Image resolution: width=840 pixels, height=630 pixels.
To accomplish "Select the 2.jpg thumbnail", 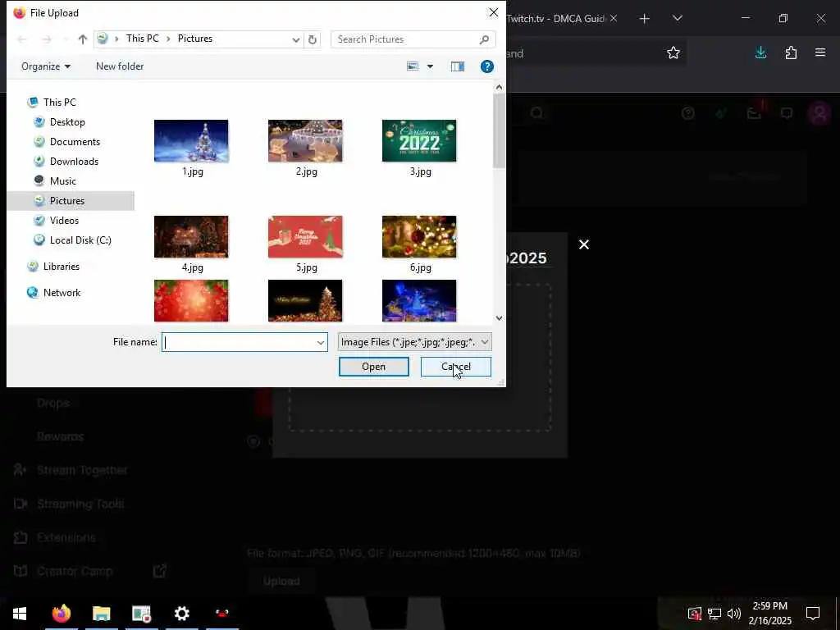I will [x=305, y=141].
